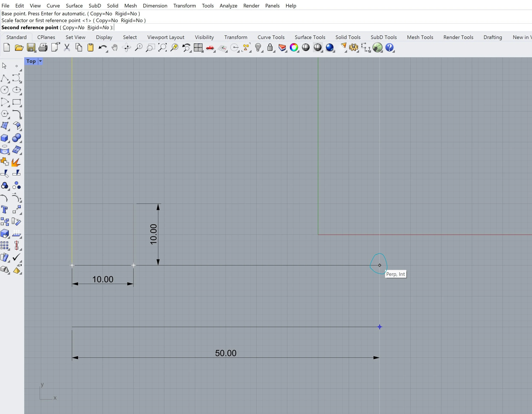
Task: Expand the Top viewport dropdown arrow
Action: (41, 61)
